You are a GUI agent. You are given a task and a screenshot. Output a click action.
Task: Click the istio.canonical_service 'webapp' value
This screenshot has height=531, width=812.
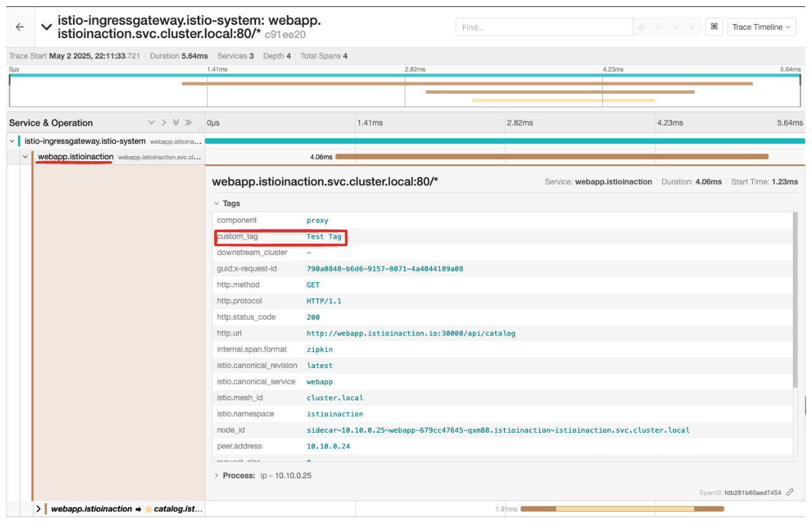319,382
